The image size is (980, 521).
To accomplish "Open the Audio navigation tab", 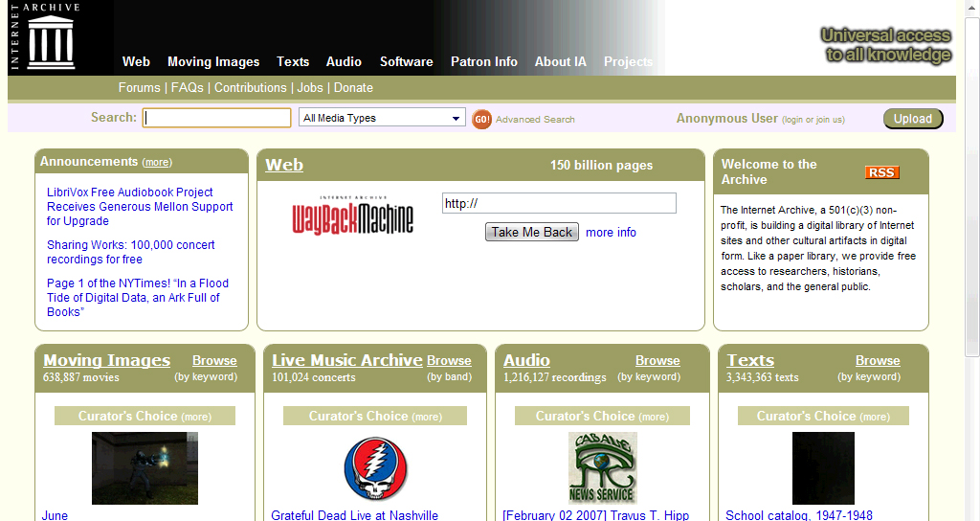I will click(x=344, y=61).
